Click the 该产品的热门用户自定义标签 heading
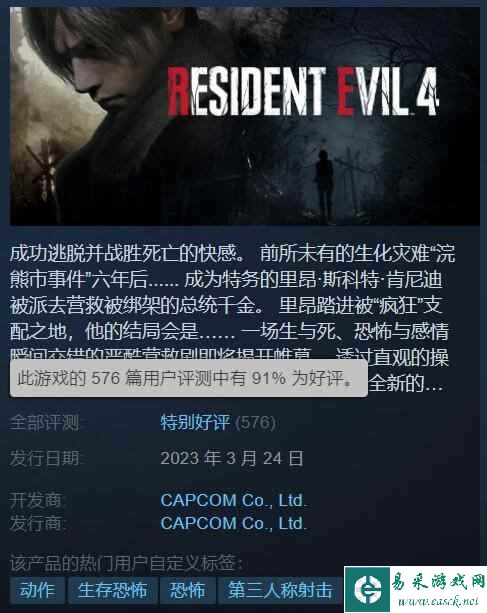The image size is (487, 613). (x=127, y=563)
